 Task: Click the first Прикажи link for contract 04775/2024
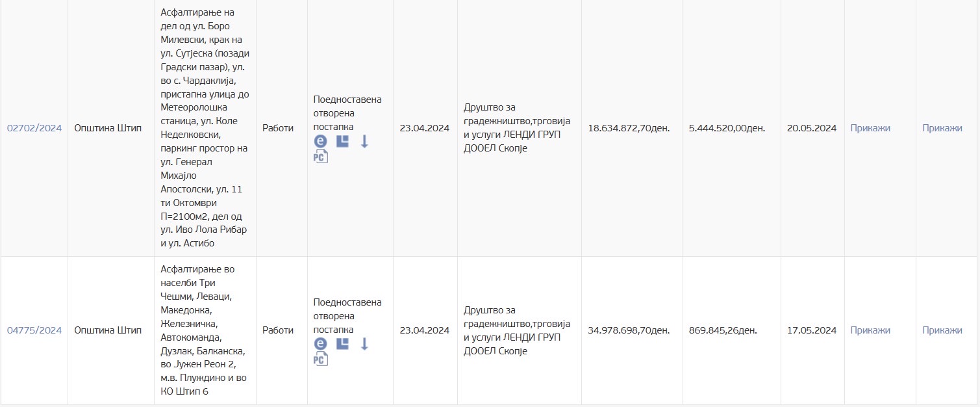pyautogui.click(x=870, y=330)
